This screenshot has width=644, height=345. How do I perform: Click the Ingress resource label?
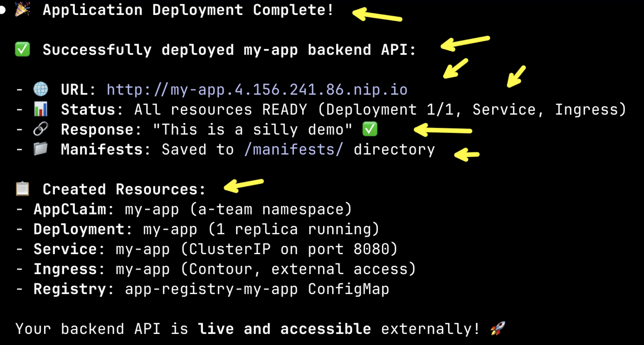click(x=65, y=270)
